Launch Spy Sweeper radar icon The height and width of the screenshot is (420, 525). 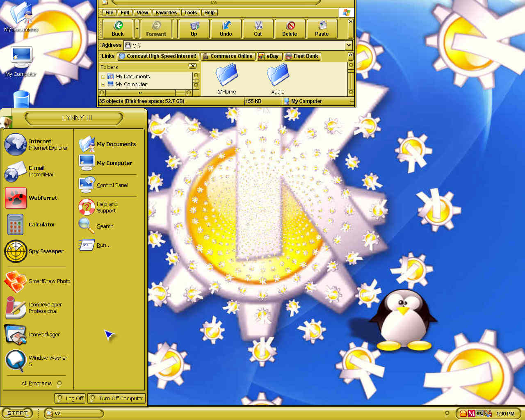(x=16, y=251)
